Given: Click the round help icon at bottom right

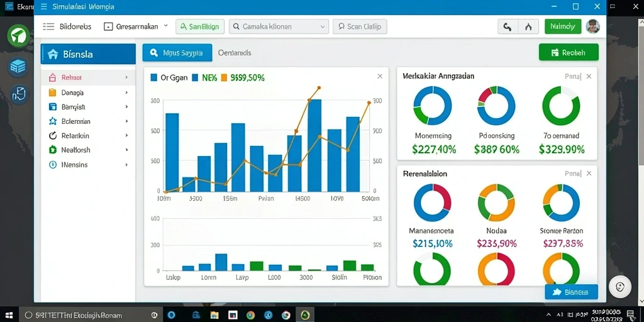Looking at the screenshot, I should coord(619,287).
